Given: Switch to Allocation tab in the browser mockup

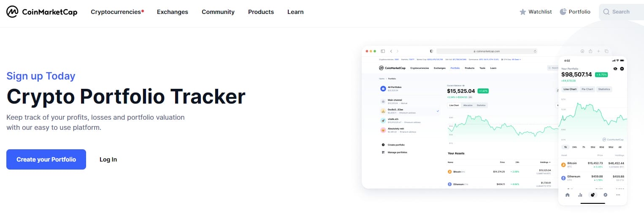Looking at the screenshot, I should [468, 105].
